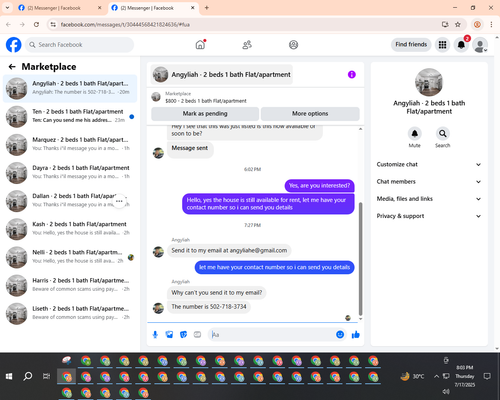Click the Facebook logo icon
Screen dimensions: 500x400
(14, 45)
